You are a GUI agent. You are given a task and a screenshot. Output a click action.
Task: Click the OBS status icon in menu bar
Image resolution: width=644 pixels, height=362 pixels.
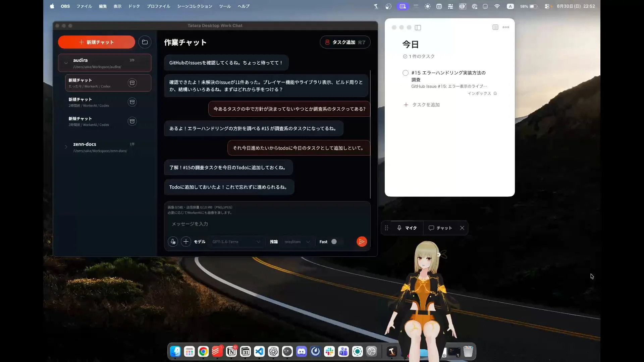click(x=388, y=6)
